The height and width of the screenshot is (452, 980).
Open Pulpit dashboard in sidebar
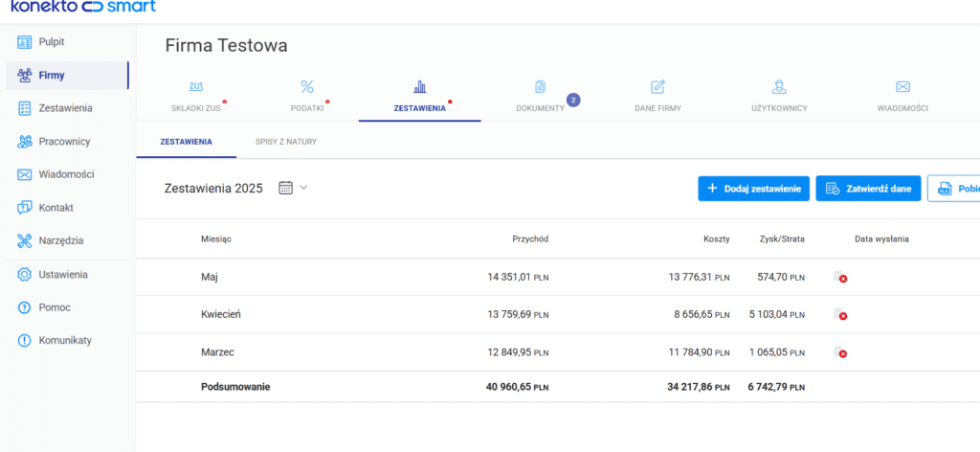point(54,42)
